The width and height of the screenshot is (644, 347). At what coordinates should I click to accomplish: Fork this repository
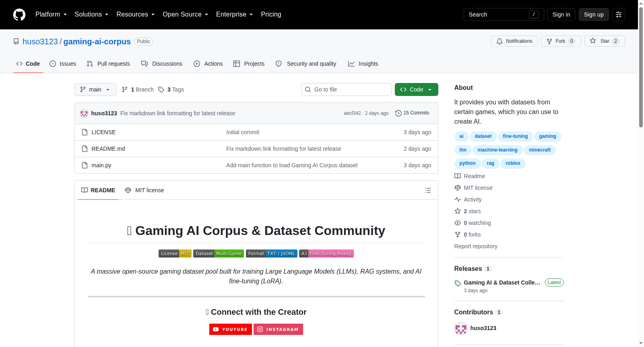pyautogui.click(x=561, y=41)
